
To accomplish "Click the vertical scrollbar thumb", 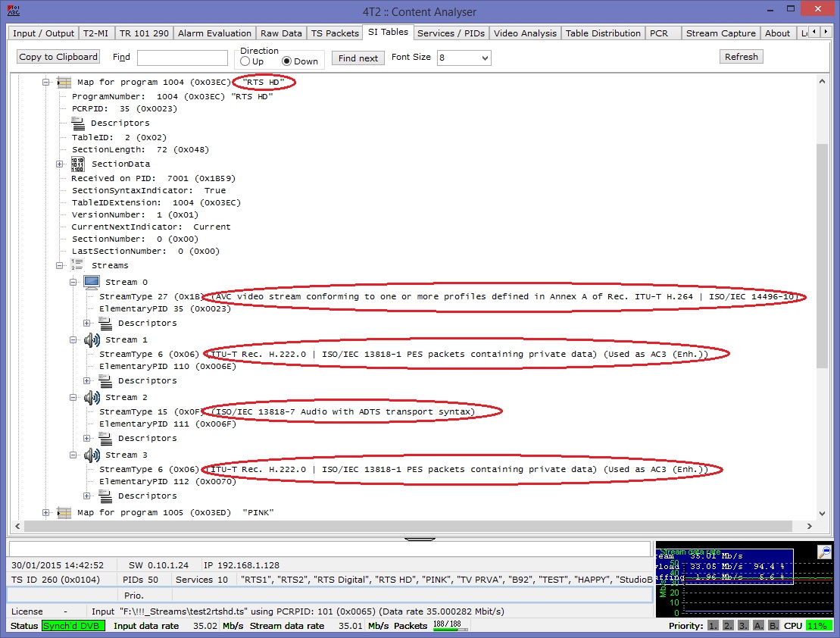I will (x=822, y=256).
